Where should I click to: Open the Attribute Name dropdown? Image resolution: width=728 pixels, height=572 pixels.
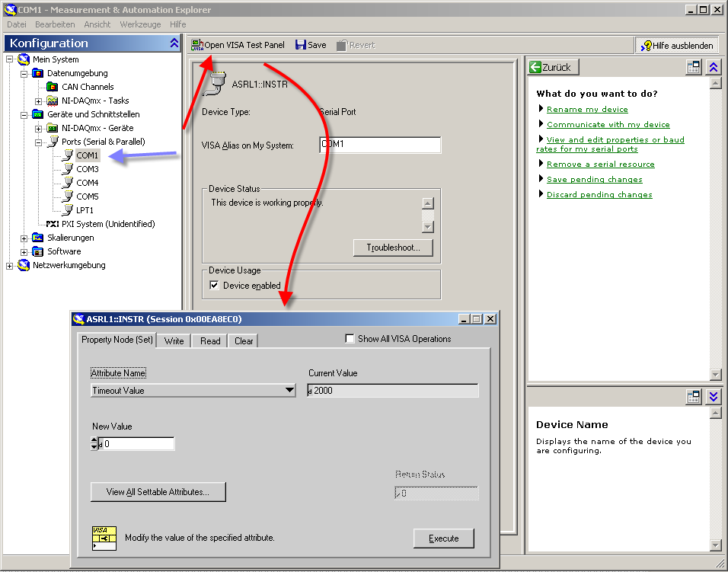193,391
